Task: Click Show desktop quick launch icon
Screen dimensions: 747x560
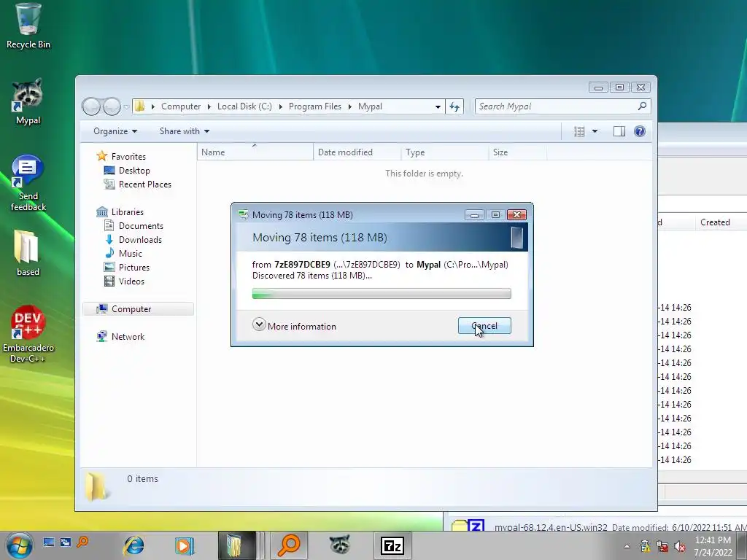Action: (x=49, y=542)
